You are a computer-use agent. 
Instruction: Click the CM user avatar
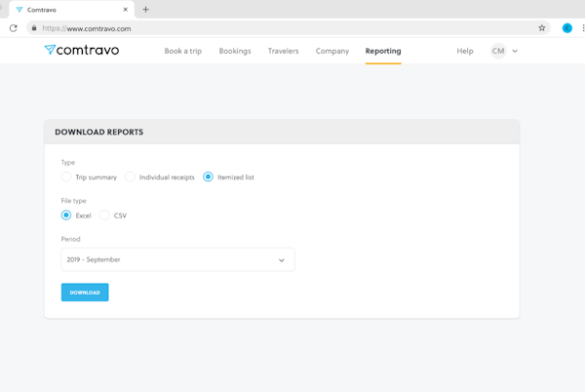pos(498,51)
